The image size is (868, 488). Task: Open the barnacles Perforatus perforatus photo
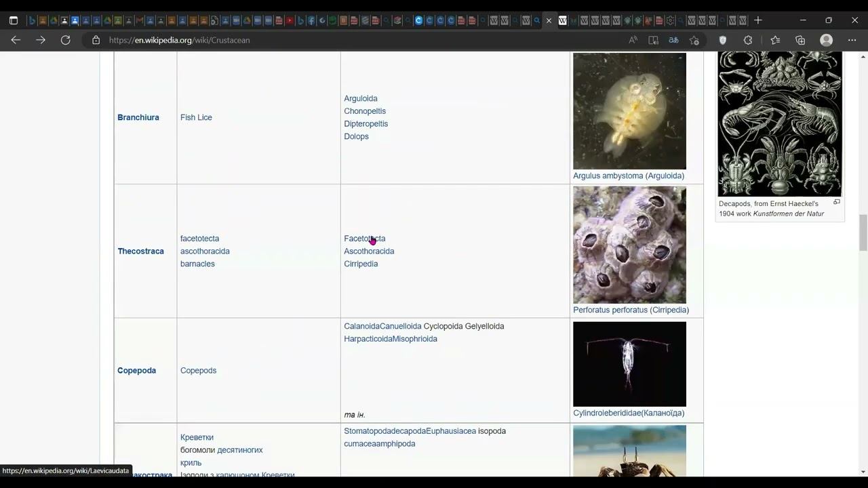click(629, 245)
